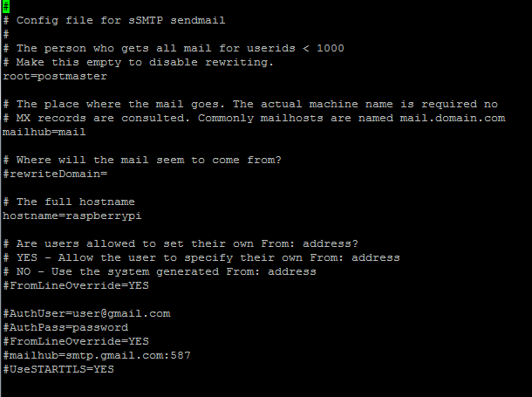The width and height of the screenshot is (532, 397).
Task: Click the #mailhub=smtp.gmail.com:587 line
Action: pyautogui.click(x=97, y=355)
